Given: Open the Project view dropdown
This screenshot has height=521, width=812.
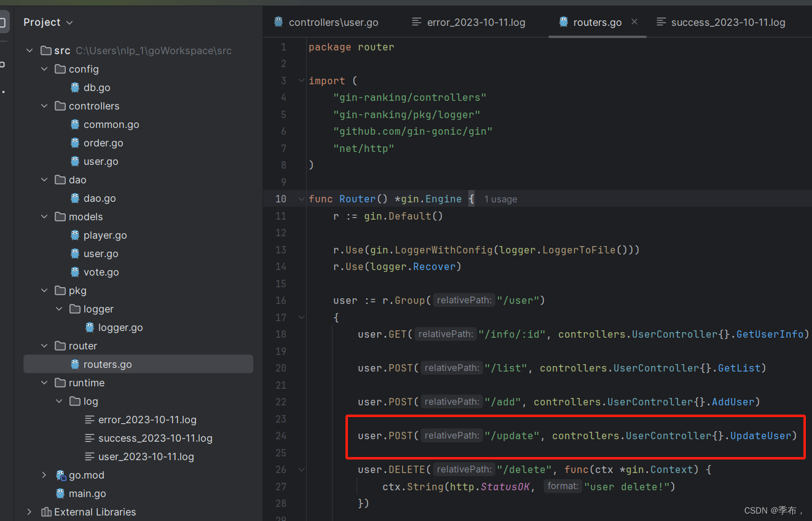Looking at the screenshot, I should (48, 22).
